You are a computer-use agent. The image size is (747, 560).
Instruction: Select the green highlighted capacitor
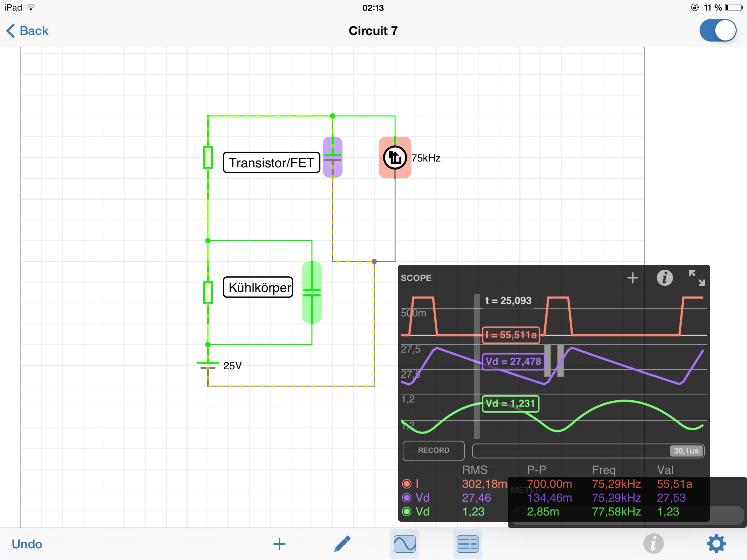coord(312,292)
